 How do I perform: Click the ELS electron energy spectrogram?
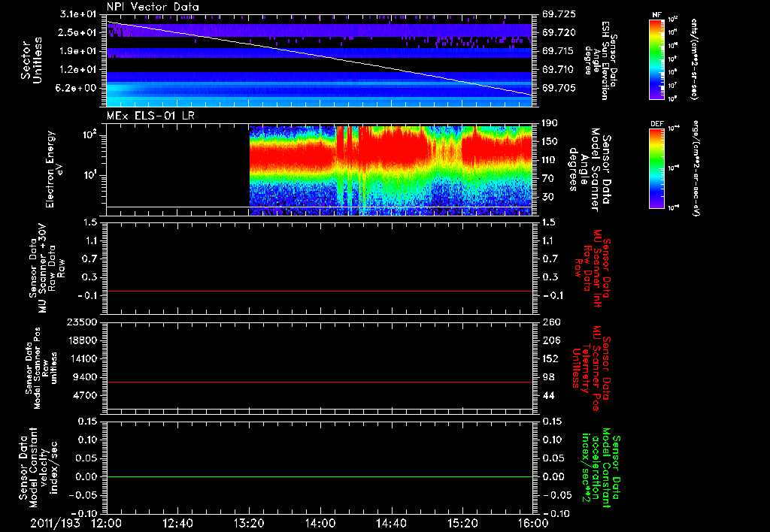[390, 171]
